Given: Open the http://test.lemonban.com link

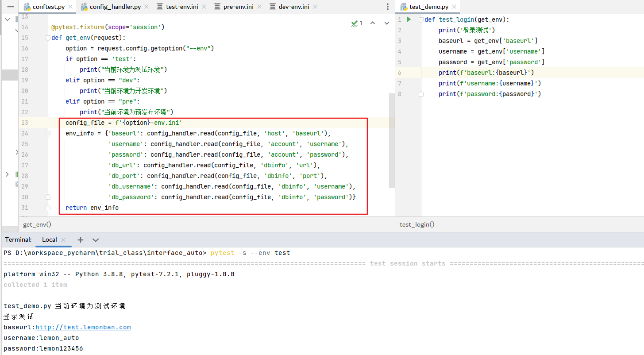Looking at the screenshot, I should coord(83,327).
